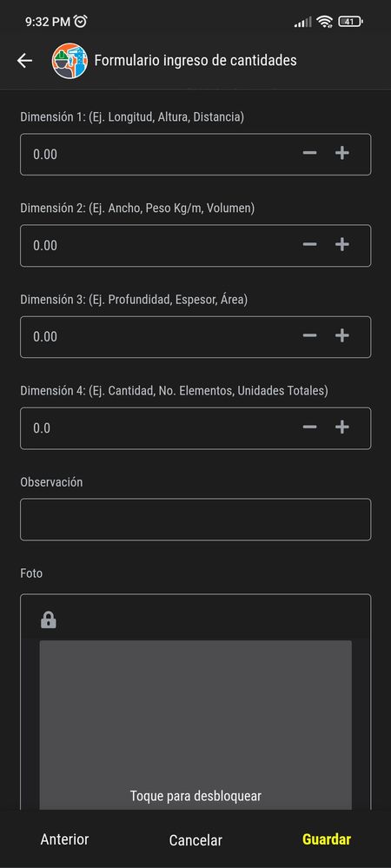Increase Dimensión 2 with plus icon
391x868 pixels.
point(342,245)
